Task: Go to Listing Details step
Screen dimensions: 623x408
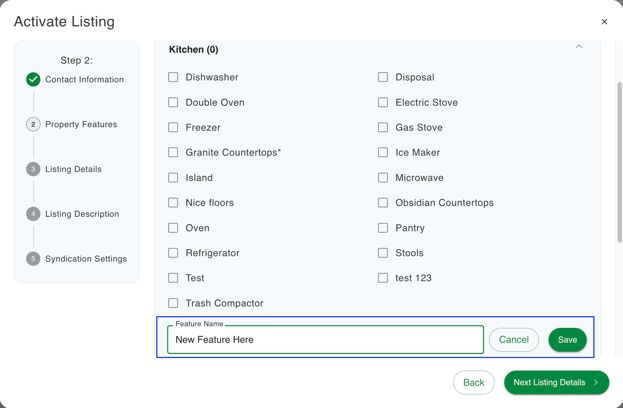Action: click(73, 169)
